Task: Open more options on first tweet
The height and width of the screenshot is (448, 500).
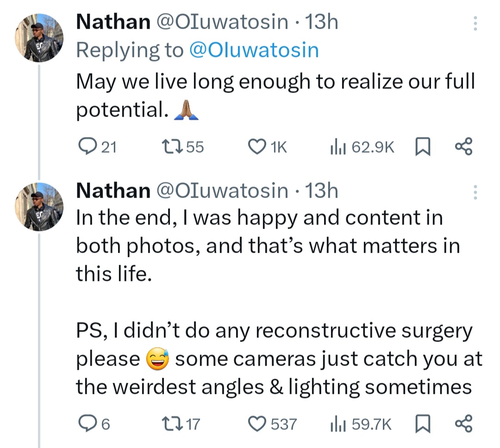Action: 475,23
